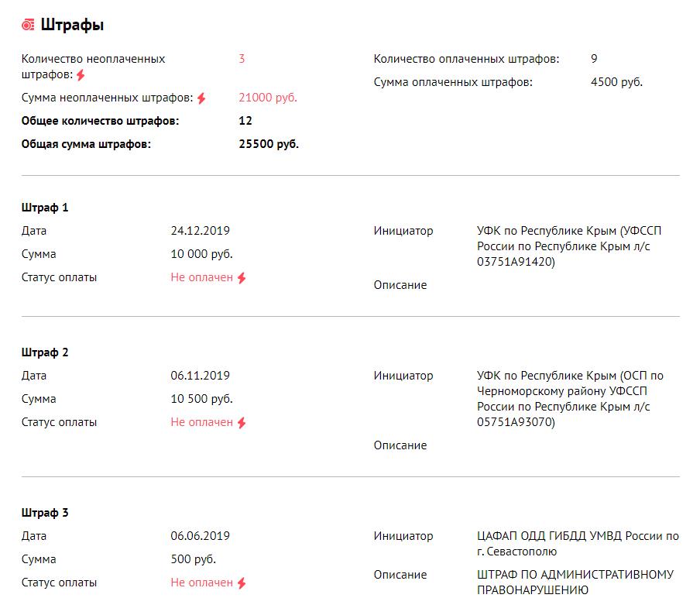Image resolution: width=700 pixels, height=598 pixels.
Task: Click lightning icon beside Штраф 2 unpaid status
Action: [242, 423]
